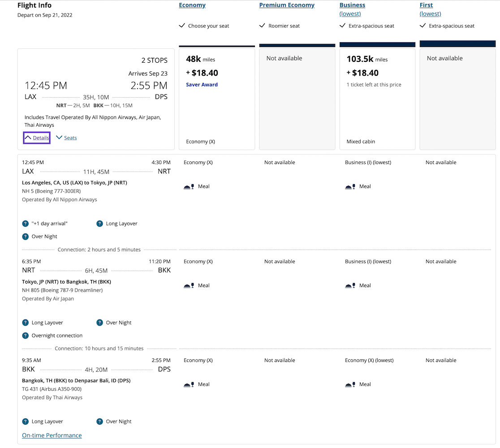Click Business meal icon for NRT to BKK flight

(350, 285)
